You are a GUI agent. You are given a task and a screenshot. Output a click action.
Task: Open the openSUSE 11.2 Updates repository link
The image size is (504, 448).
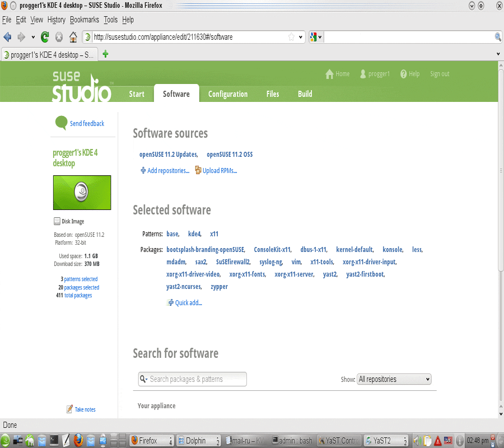tap(169, 154)
